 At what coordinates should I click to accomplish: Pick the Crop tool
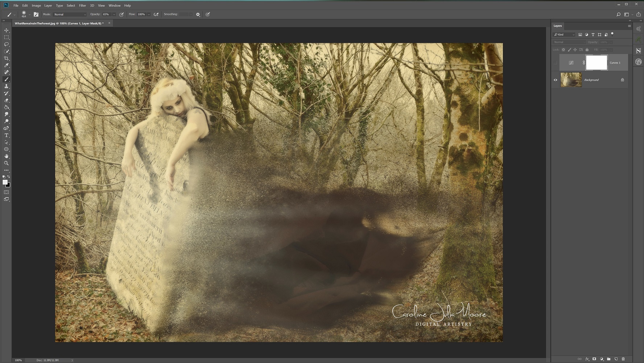(x=6, y=58)
